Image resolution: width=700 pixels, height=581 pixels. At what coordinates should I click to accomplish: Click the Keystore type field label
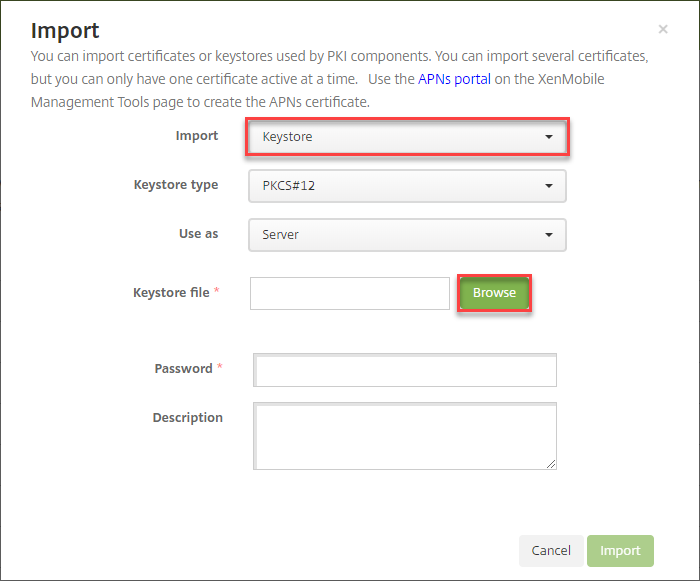(x=175, y=185)
